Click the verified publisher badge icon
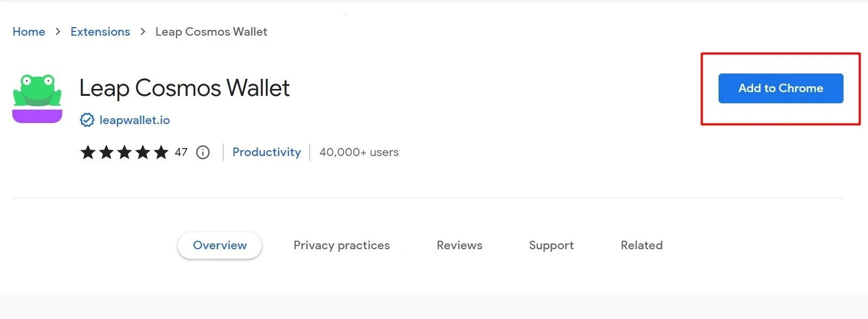 (x=87, y=120)
